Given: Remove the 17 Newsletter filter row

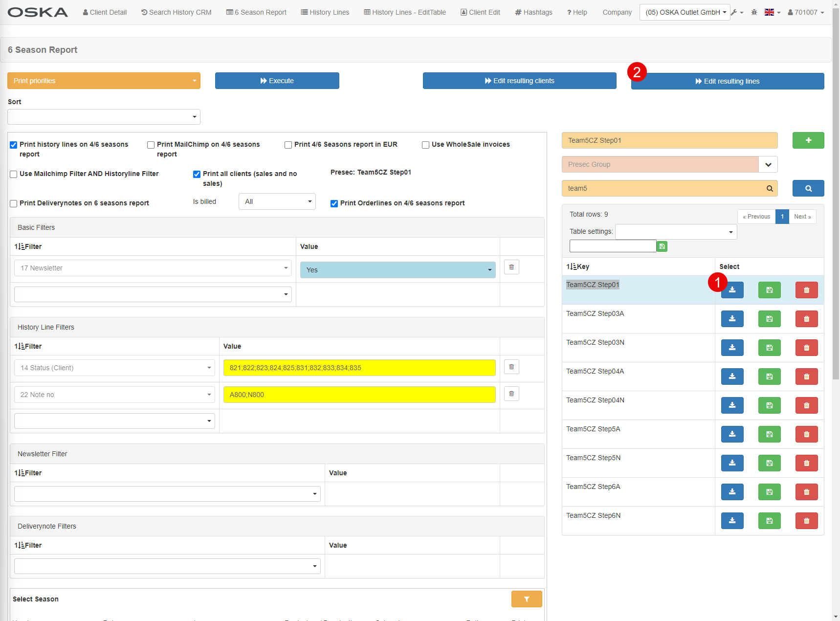Looking at the screenshot, I should pos(511,267).
